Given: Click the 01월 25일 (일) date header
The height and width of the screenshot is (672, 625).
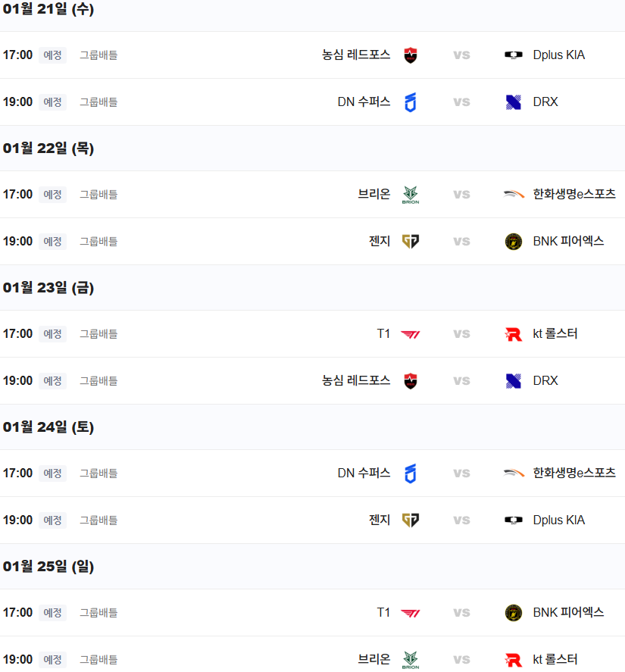Looking at the screenshot, I should point(48,567).
